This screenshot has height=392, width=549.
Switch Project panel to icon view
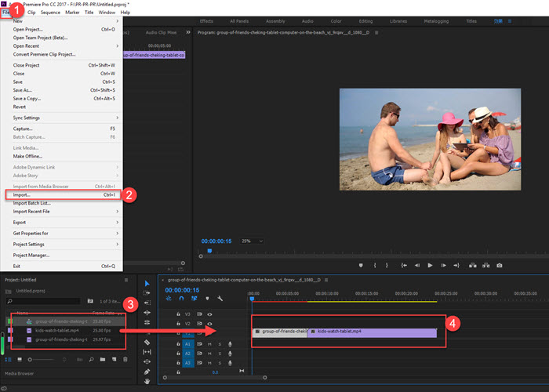[x=20, y=359]
